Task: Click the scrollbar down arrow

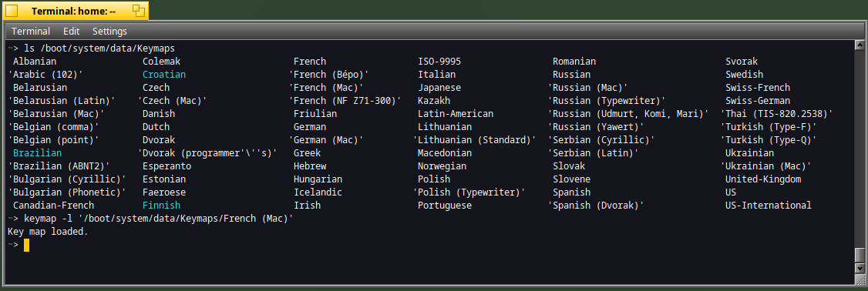Action: click(x=860, y=269)
